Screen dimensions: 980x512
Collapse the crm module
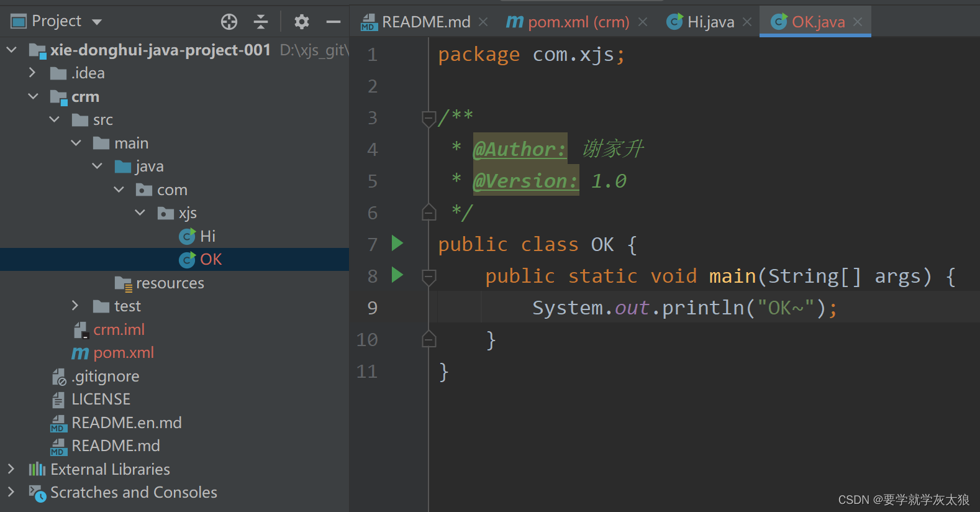[x=33, y=96]
